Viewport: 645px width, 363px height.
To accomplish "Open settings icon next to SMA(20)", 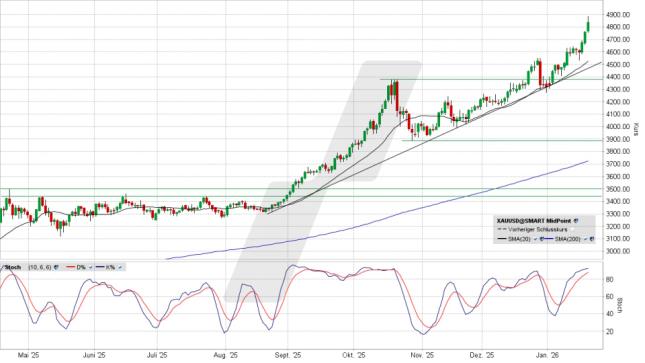I will [x=542, y=239].
